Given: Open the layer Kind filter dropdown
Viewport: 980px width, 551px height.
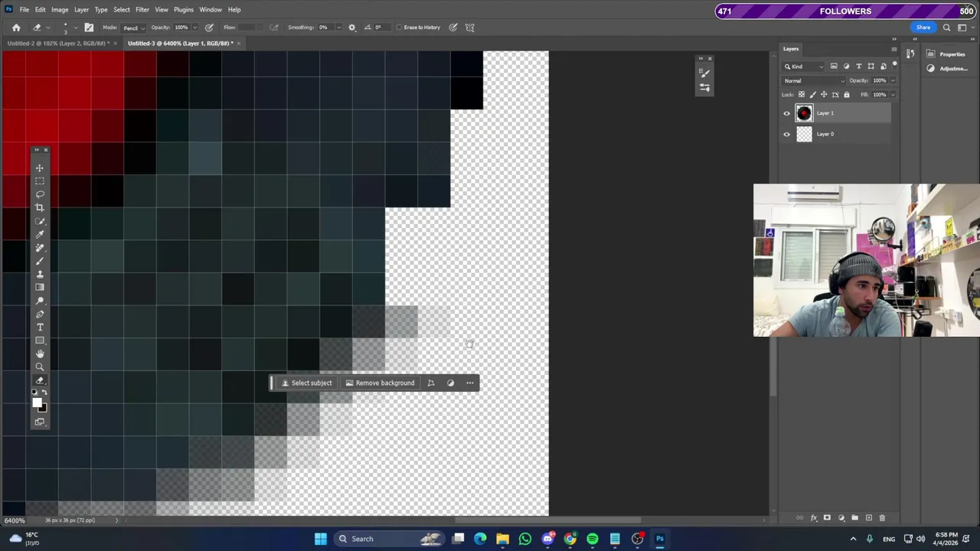Looking at the screenshot, I should [804, 67].
